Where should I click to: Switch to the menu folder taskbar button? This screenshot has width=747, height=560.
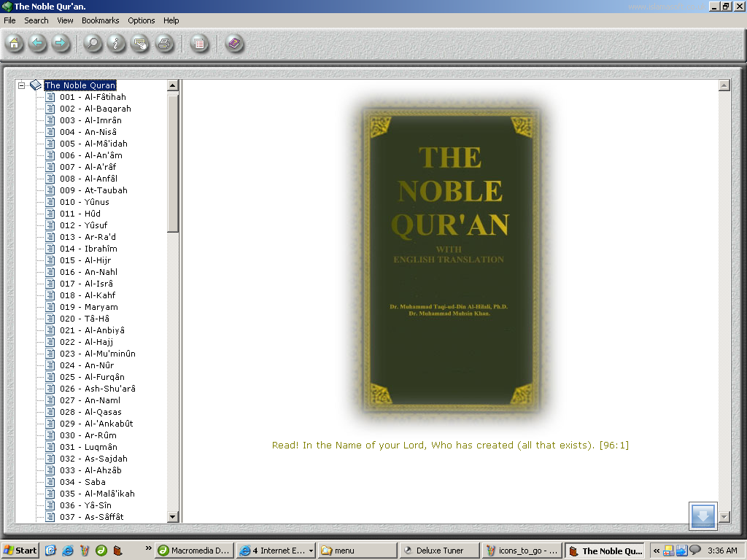point(357,551)
